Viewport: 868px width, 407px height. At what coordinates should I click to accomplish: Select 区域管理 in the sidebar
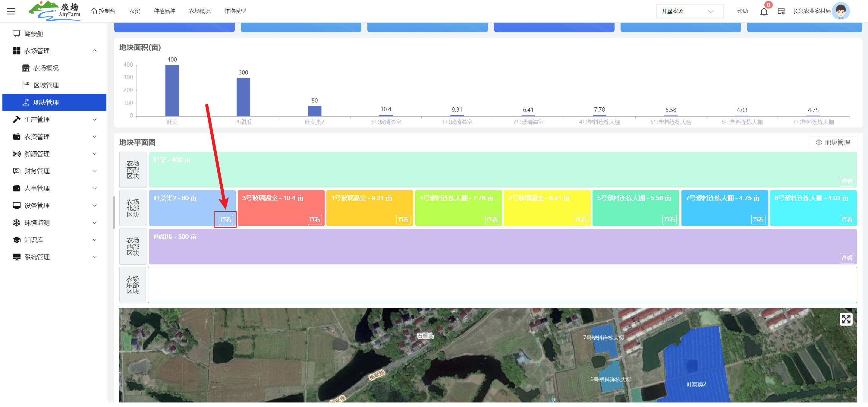tap(46, 85)
